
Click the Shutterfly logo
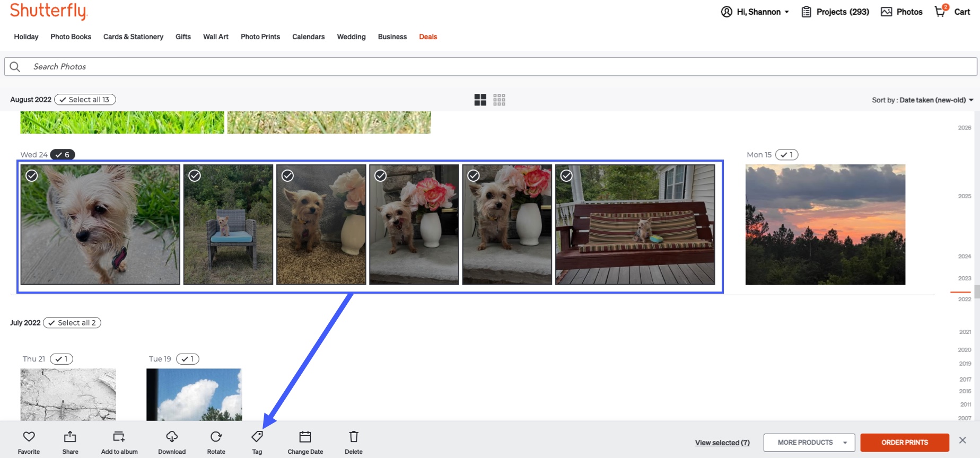point(48,11)
